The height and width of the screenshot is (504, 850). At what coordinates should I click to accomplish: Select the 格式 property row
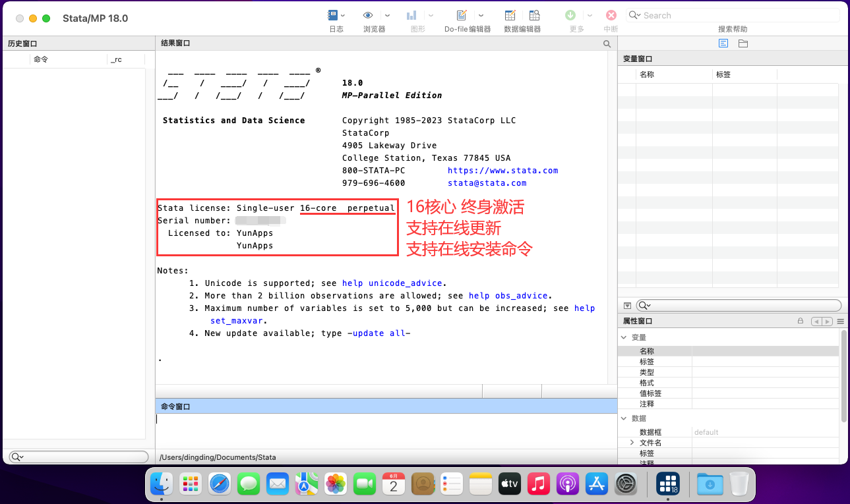[x=728, y=383]
